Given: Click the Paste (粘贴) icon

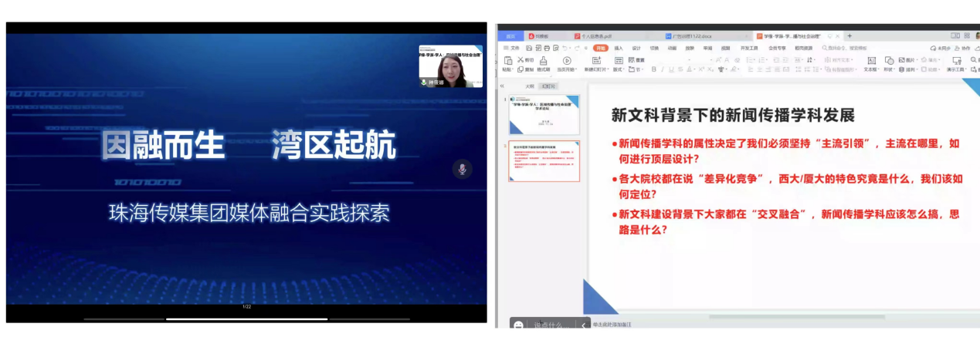Looking at the screenshot, I should point(507,60).
